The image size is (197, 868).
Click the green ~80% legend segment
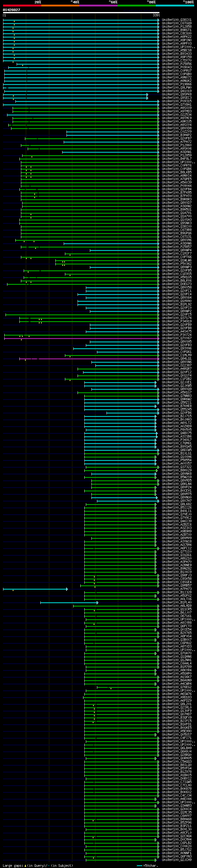[137, 6]
